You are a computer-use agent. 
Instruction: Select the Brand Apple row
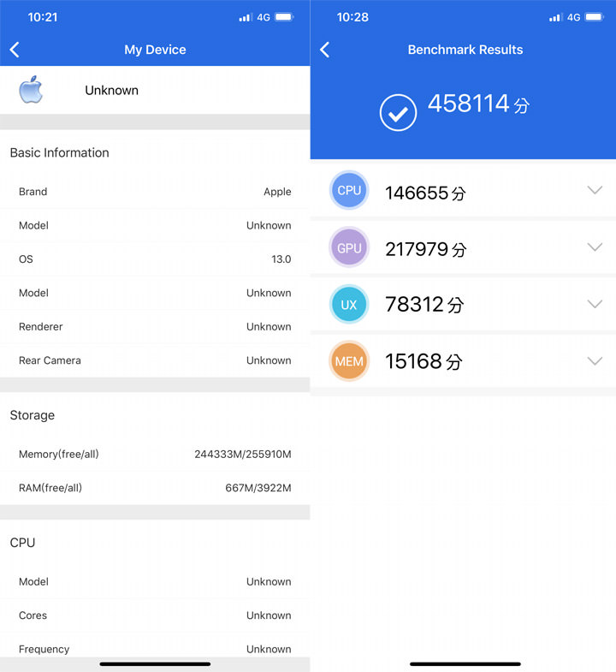pyautogui.click(x=155, y=192)
